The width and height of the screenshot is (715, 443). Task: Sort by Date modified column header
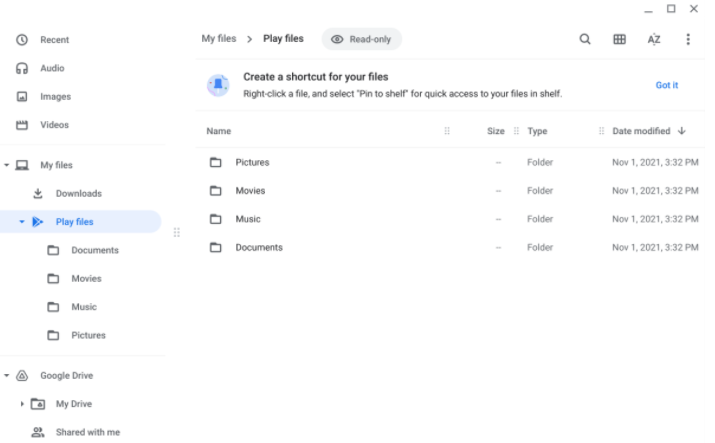pyautogui.click(x=641, y=131)
